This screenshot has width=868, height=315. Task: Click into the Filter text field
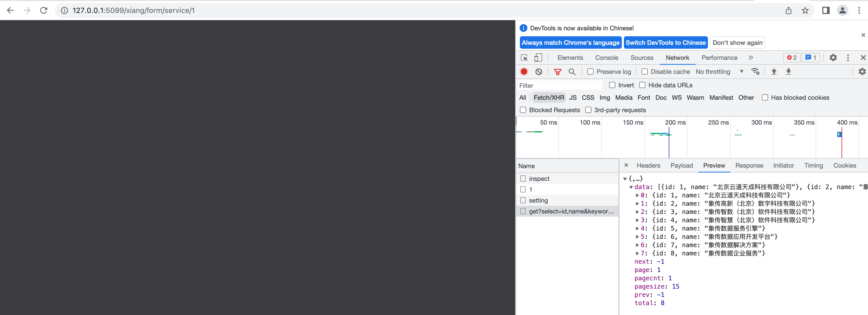point(559,85)
